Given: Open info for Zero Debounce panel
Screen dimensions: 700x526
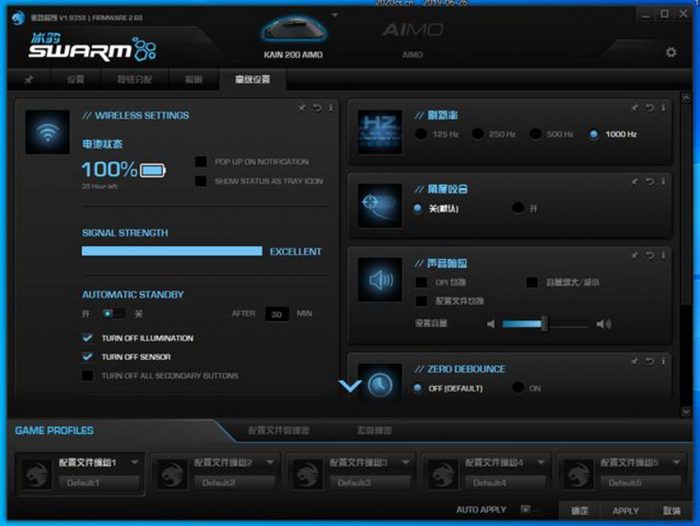Looking at the screenshot, I should coord(662,361).
